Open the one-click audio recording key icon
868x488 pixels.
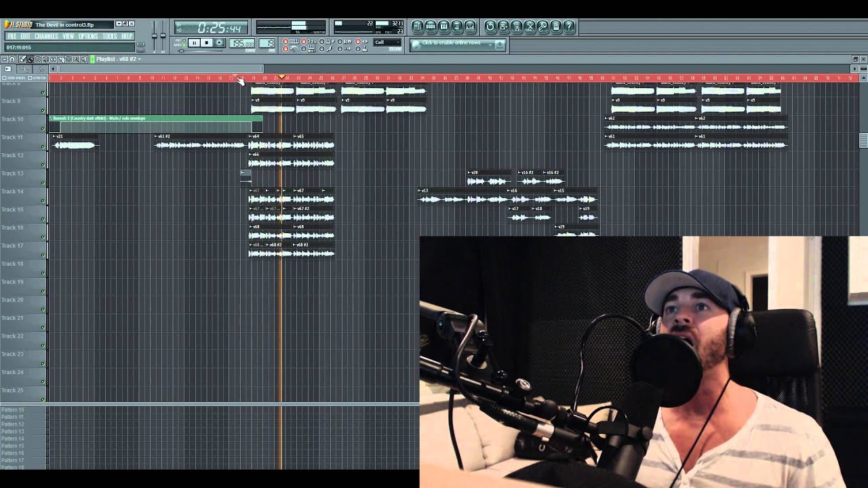pos(542,26)
